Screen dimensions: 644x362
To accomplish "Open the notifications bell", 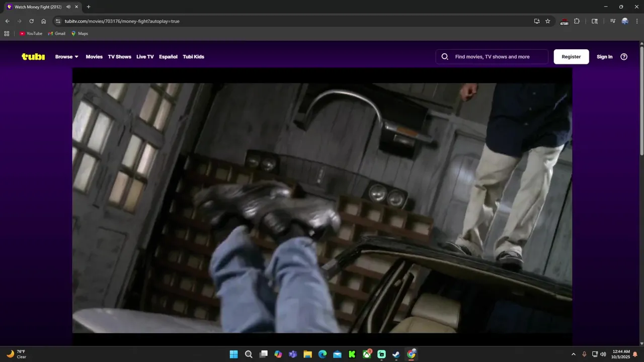I will point(635,354).
